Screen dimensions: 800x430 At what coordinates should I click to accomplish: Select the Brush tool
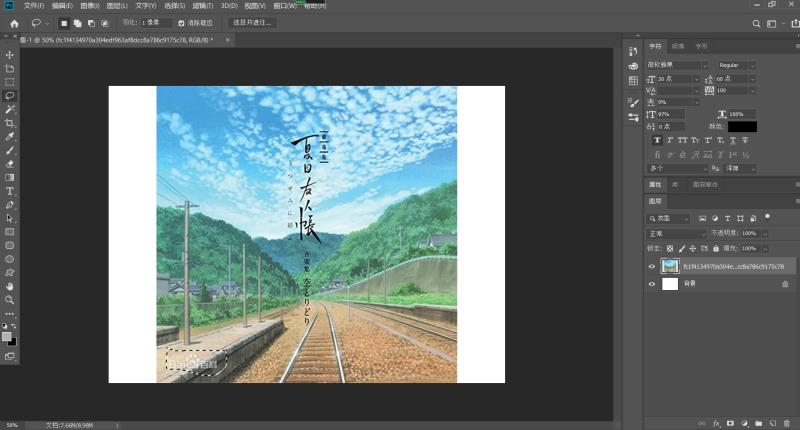(x=10, y=150)
